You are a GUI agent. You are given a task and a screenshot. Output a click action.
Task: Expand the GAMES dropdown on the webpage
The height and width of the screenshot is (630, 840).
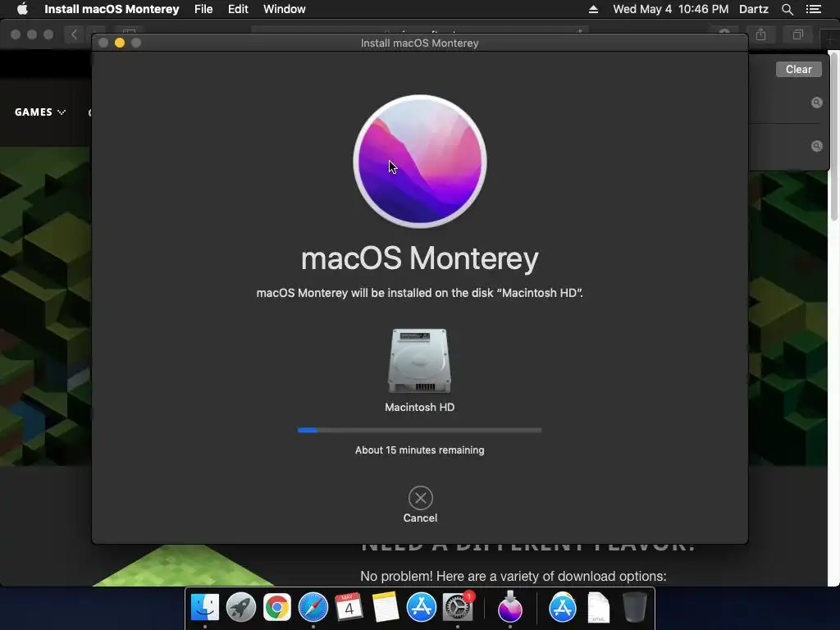(40, 112)
